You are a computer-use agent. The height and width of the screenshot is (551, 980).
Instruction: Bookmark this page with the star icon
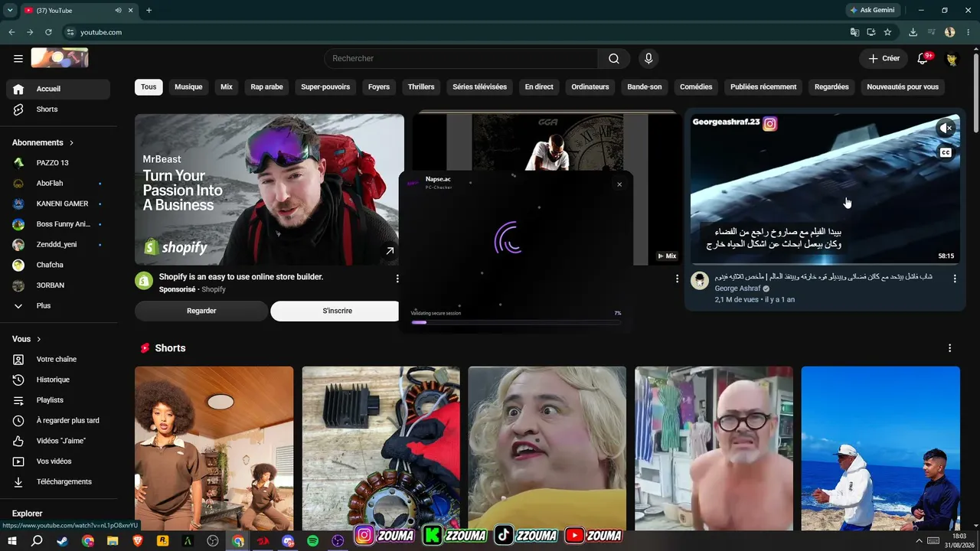coord(887,32)
